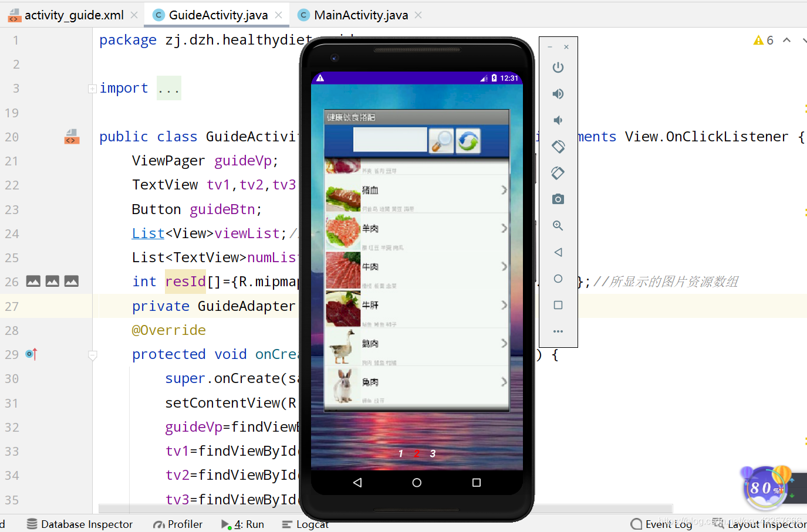Tap the chevron on the 兔肉 row
Screen dimensions: 807x532
click(504, 382)
